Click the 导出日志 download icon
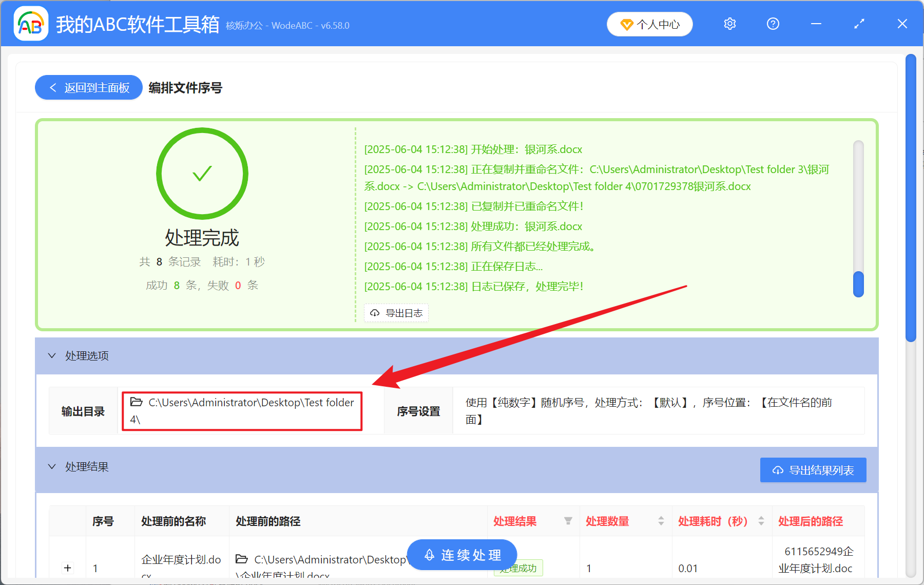The image size is (924, 585). click(x=374, y=313)
